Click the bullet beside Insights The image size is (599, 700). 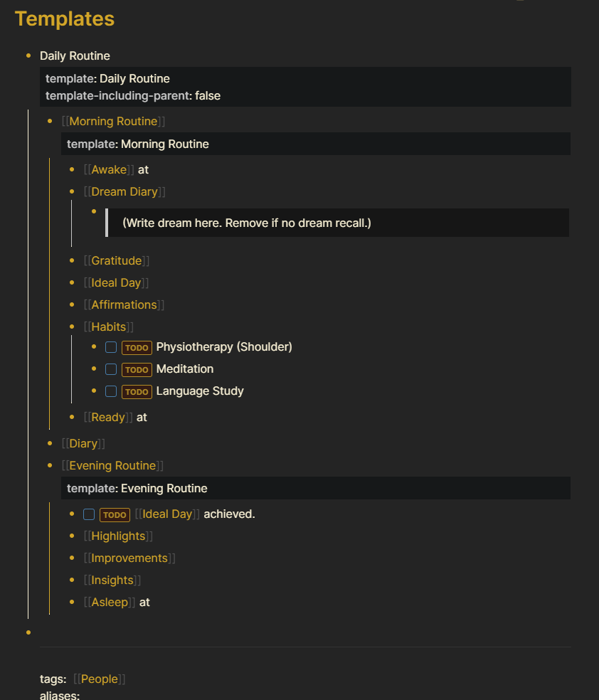(72, 580)
